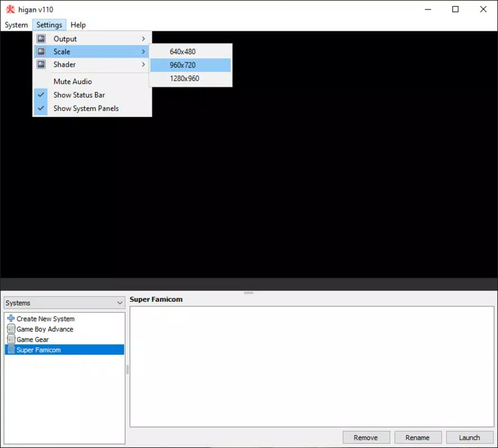Choose 1280x960 scale
The width and height of the screenshot is (498, 448).
[x=191, y=78]
